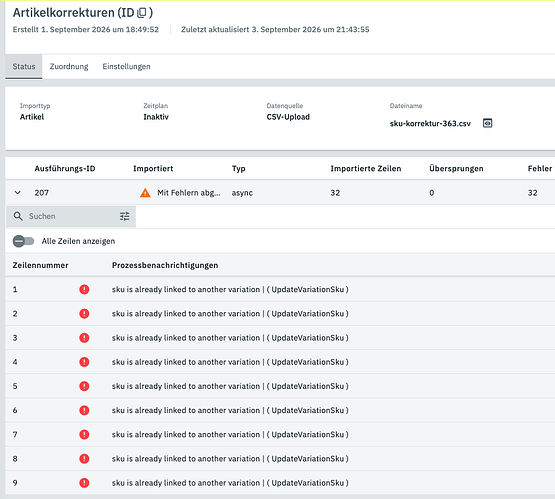Copy the import ID with the clipboard icon
This screenshot has height=499, width=555.
click(142, 13)
